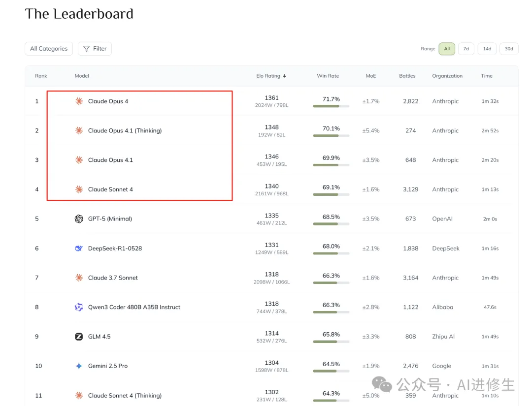Click the icon beside Claude Opus 4.1 in the rank 3 row

(79, 160)
